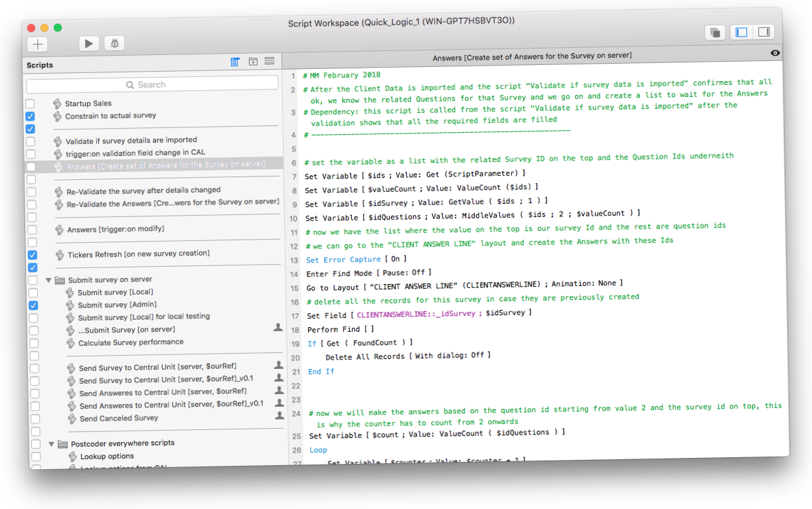Viewport: 812px width, 509px height.
Task: Click the new separator lines icon
Action: [270, 61]
